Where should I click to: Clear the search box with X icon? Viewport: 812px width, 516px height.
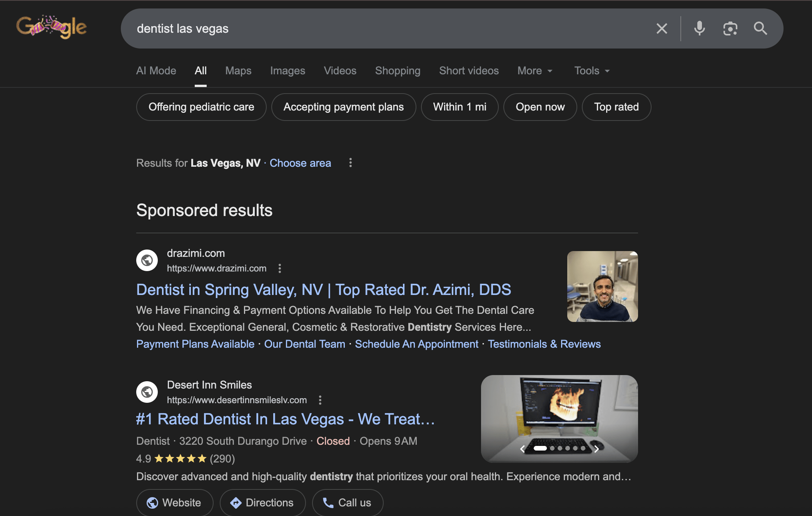point(662,28)
